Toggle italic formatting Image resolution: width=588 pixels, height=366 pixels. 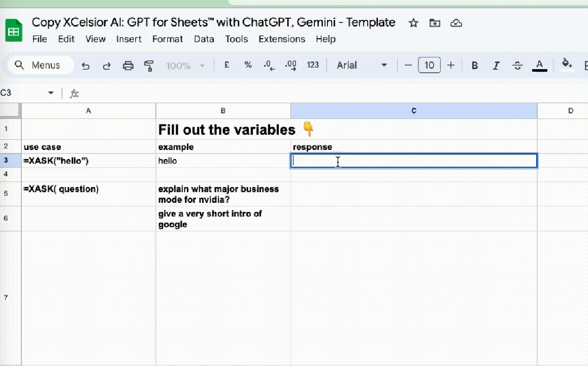tap(496, 66)
